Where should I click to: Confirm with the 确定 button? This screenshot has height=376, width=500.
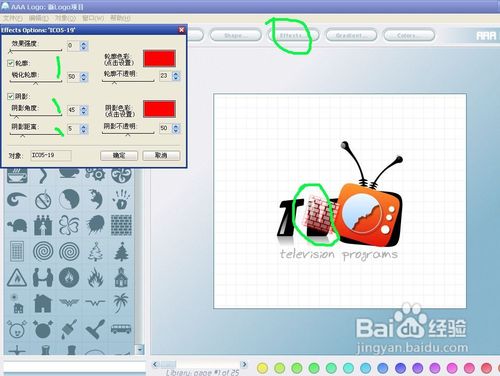point(119,155)
